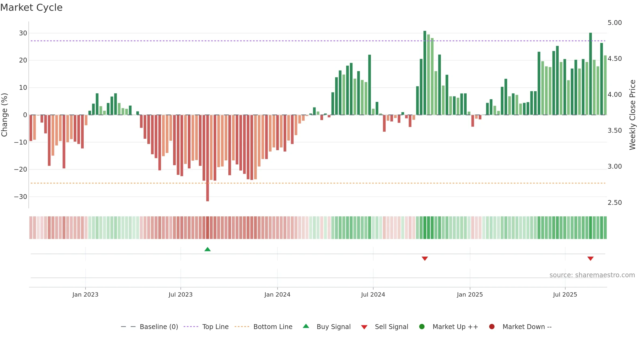
Task: Click the Change (%) axis title
Action: click(x=5, y=115)
